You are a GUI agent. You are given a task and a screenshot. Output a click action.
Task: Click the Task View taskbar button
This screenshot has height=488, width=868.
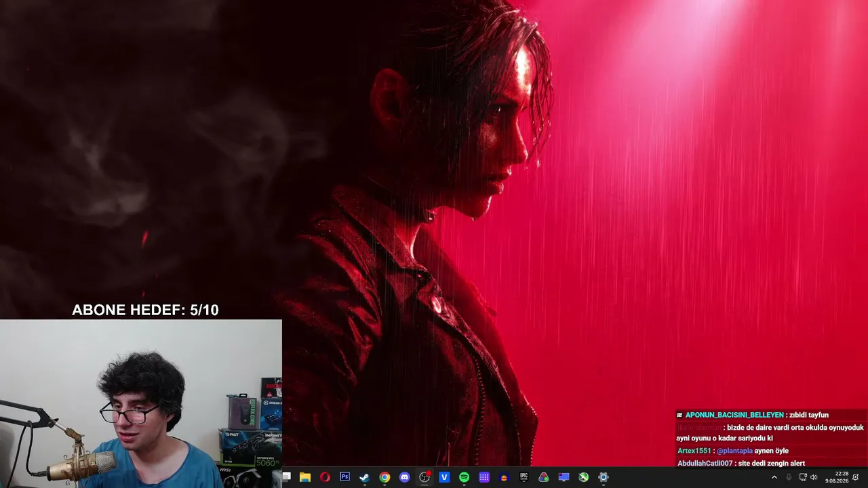click(x=286, y=477)
